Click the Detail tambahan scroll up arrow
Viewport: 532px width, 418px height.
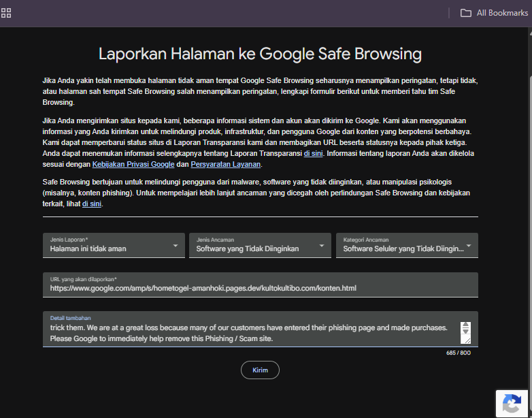465,325
